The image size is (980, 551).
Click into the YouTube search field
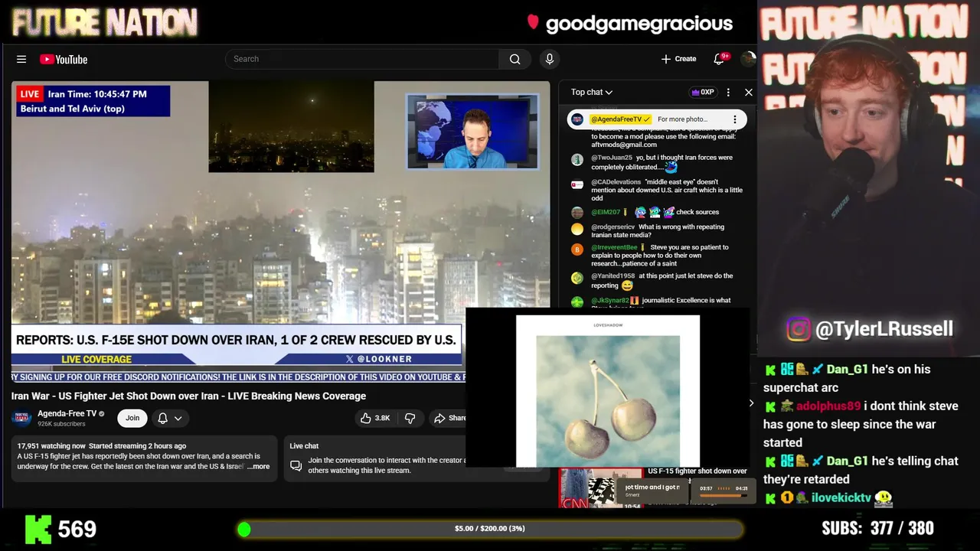point(363,59)
